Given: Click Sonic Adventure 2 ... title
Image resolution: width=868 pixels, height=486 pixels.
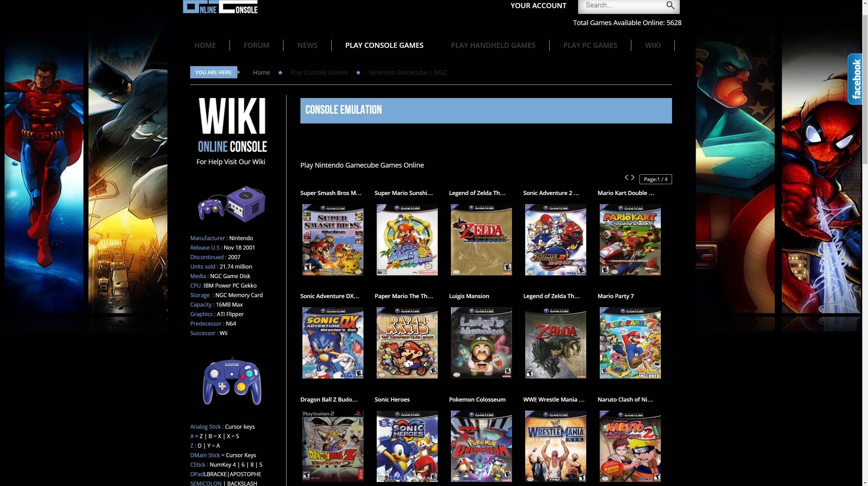Looking at the screenshot, I should tap(551, 193).
